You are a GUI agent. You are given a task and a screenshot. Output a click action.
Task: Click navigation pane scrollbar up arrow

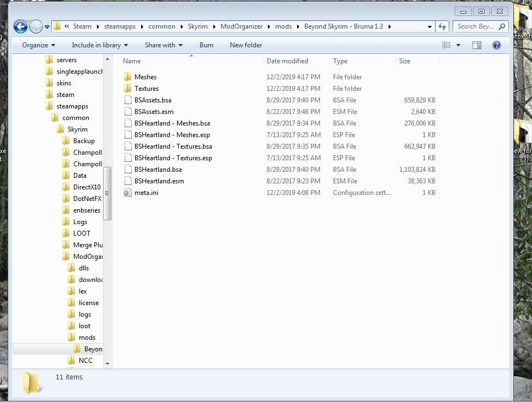pos(108,59)
